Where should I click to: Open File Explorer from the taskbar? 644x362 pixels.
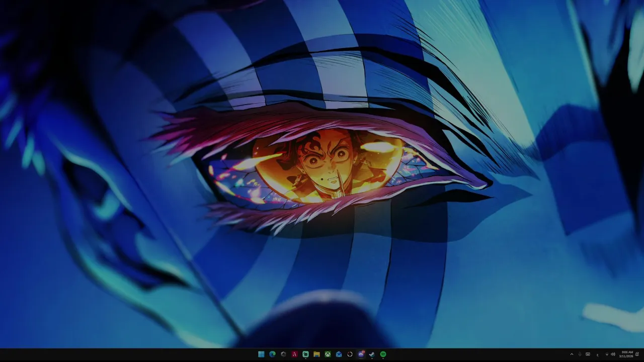(x=316, y=354)
